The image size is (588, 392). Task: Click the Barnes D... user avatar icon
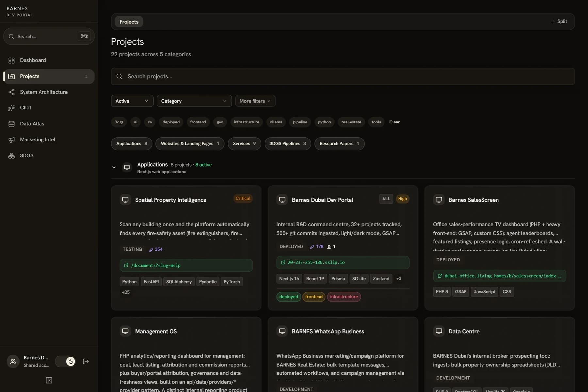click(x=13, y=361)
